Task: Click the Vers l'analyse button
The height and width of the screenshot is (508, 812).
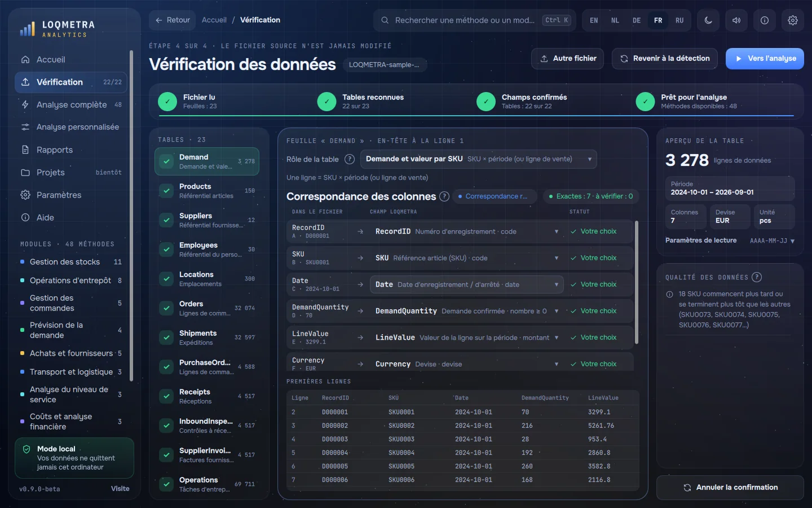Action: (765, 59)
